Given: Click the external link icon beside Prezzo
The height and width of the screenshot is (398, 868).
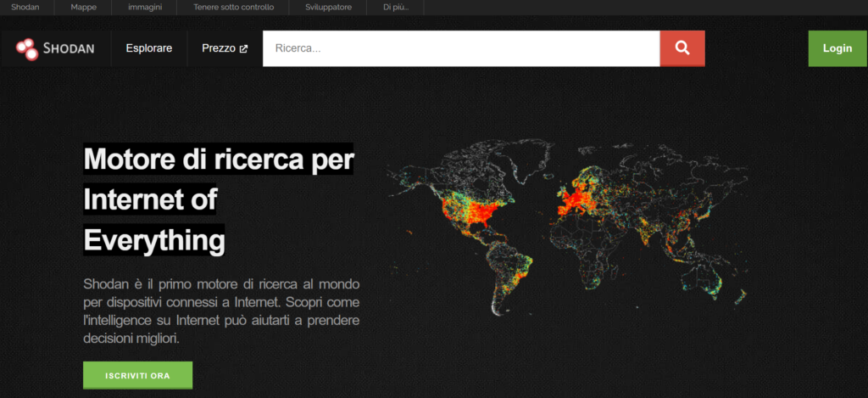Looking at the screenshot, I should 244,49.
